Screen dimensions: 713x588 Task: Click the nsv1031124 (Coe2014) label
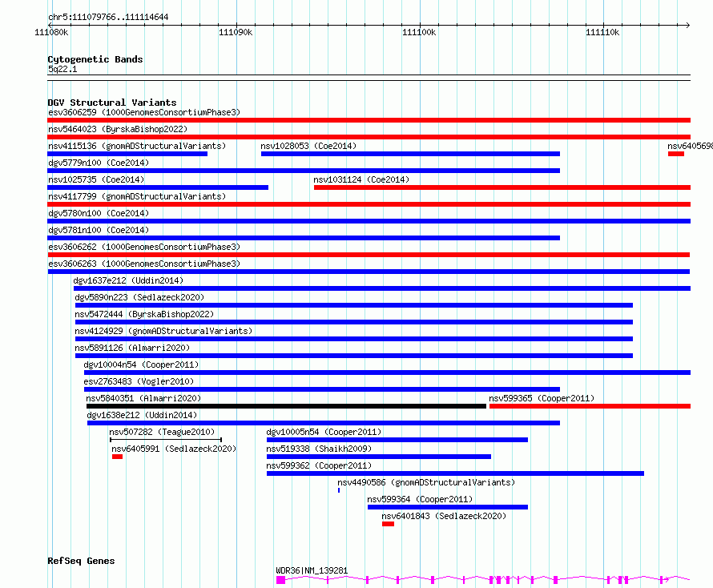coord(361,179)
